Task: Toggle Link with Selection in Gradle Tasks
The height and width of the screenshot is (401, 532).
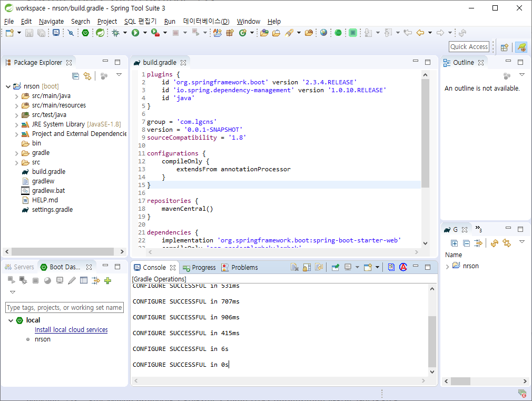Action: pyautogui.click(x=507, y=243)
